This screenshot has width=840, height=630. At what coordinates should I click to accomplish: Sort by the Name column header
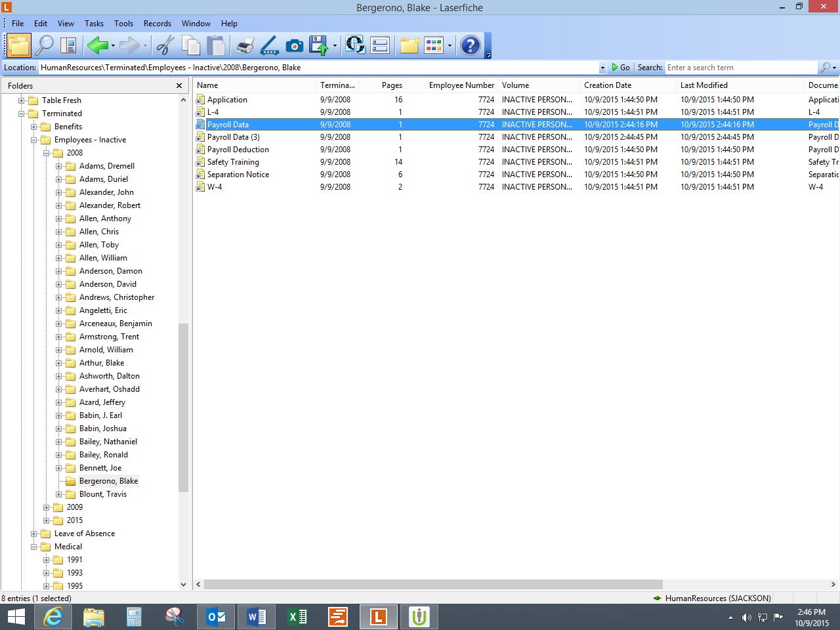(254, 85)
